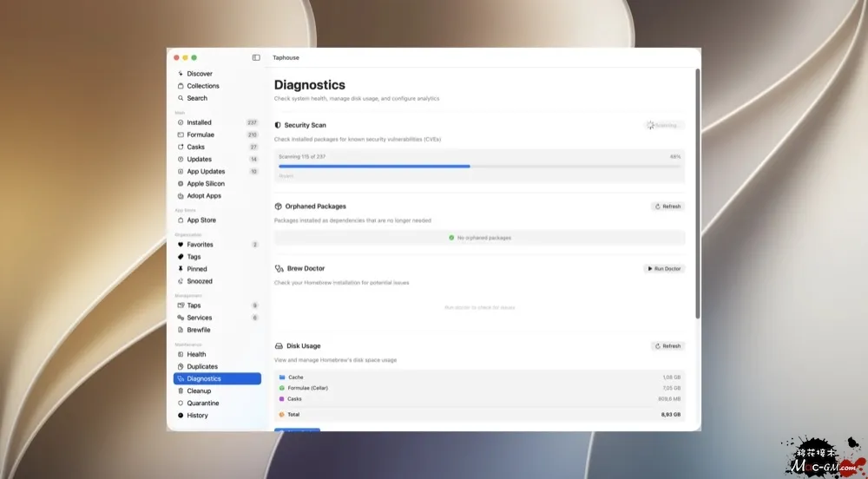Click the Updates icon in sidebar
Screen dimensions: 868x479
click(181, 159)
